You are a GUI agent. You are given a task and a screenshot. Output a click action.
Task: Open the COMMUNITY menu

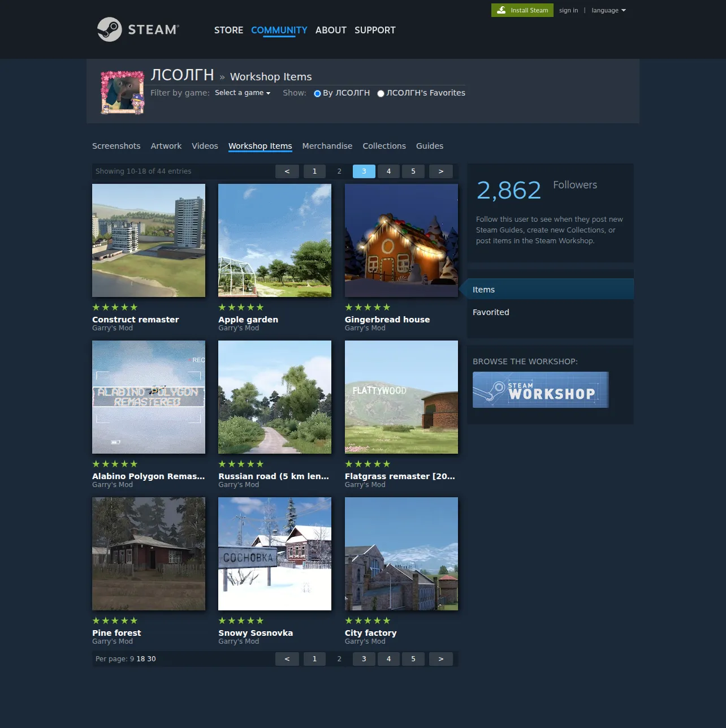[x=279, y=30]
